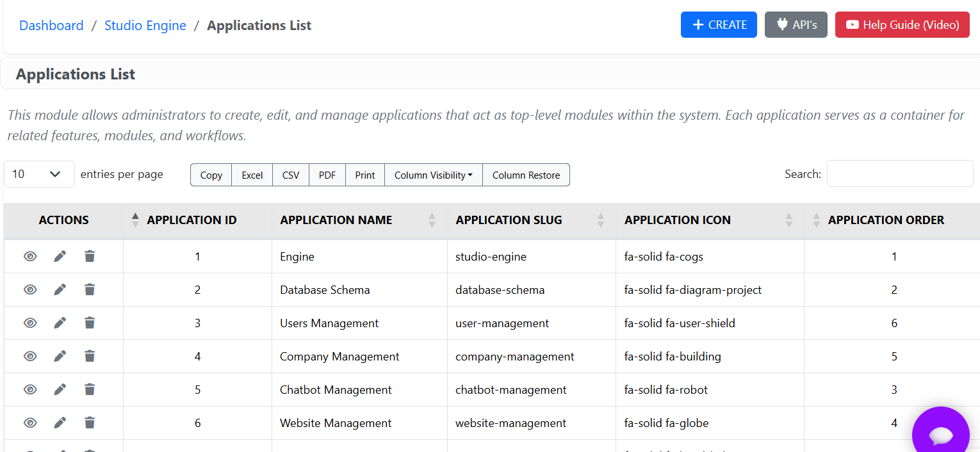View Website Management via eye icon

click(x=30, y=423)
